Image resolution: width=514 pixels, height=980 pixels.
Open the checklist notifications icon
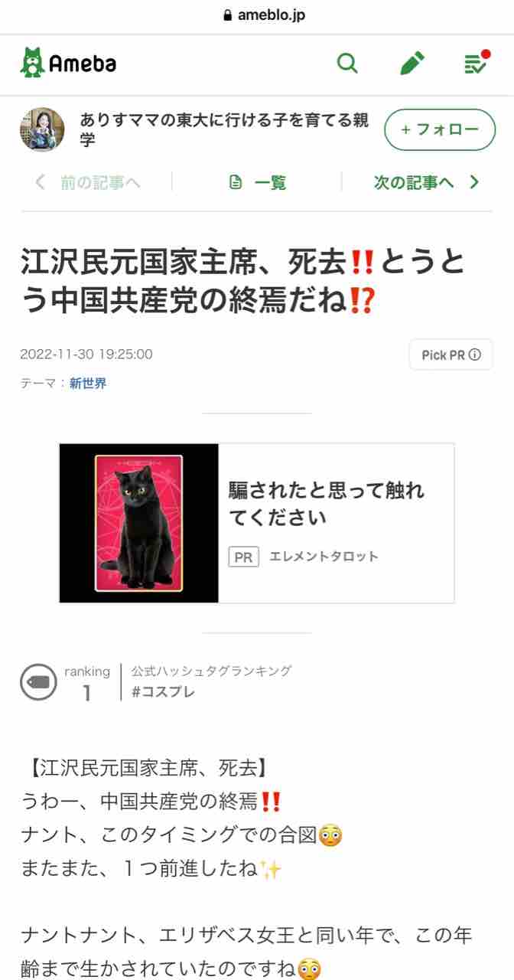pos(477,63)
